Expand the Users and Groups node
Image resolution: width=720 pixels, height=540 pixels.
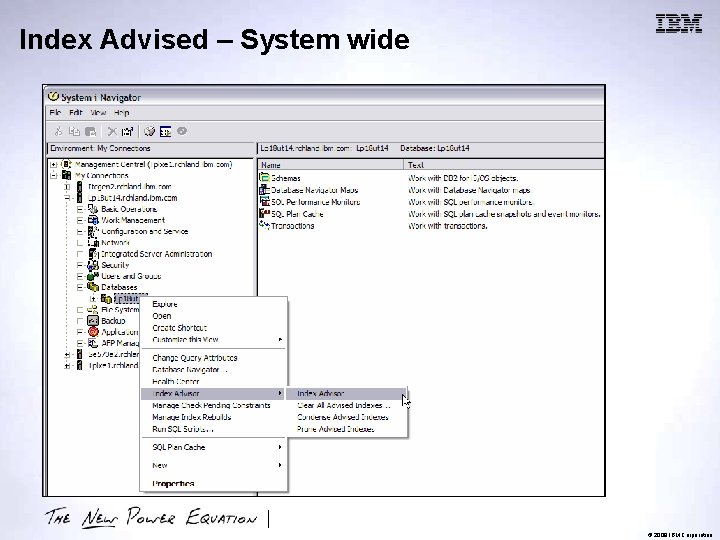80,276
